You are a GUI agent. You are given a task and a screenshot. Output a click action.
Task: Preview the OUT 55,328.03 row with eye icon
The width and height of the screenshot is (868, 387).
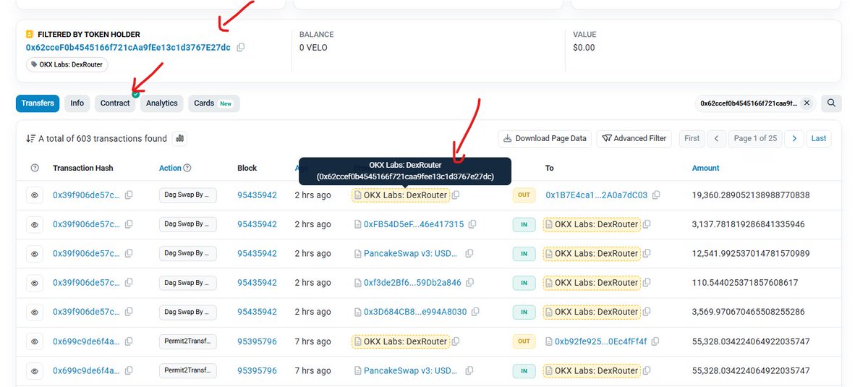(x=35, y=341)
